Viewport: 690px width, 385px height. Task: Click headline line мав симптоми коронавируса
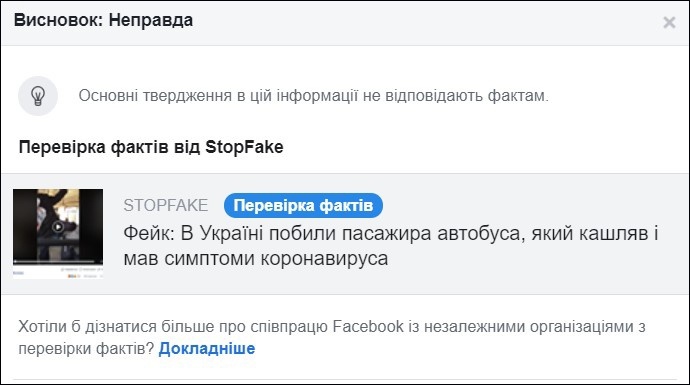pyautogui.click(x=256, y=258)
